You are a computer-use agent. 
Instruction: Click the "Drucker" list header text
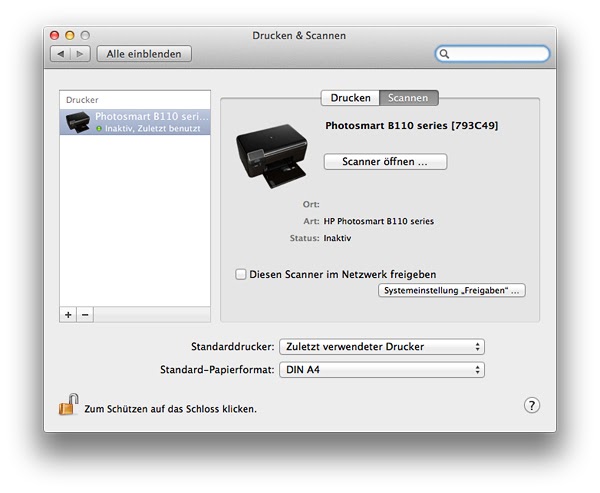pos(82,100)
